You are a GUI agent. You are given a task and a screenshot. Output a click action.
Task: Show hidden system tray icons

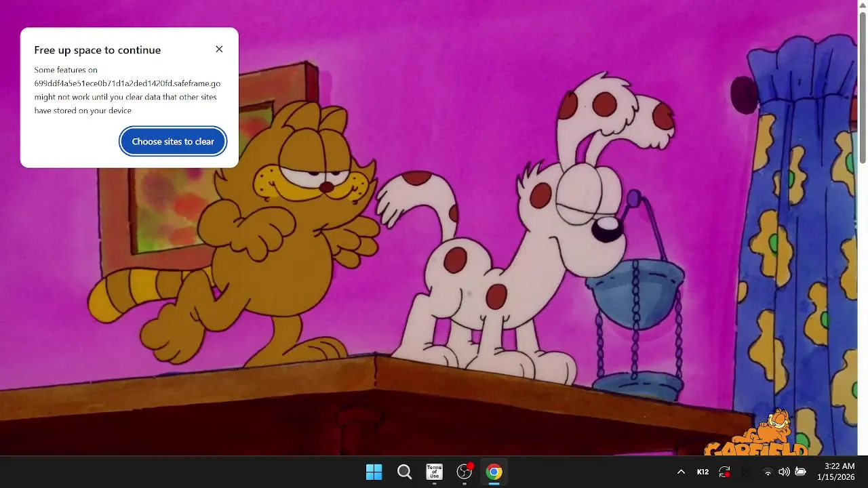point(681,472)
